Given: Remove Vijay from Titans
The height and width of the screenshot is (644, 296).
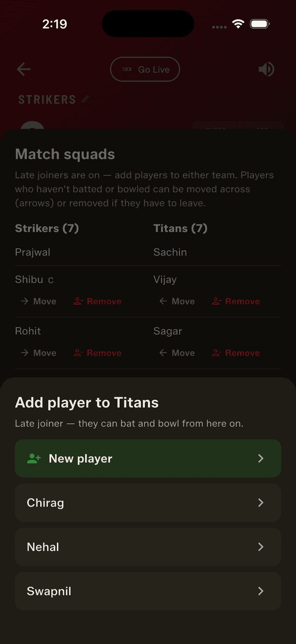Looking at the screenshot, I should coord(236,301).
